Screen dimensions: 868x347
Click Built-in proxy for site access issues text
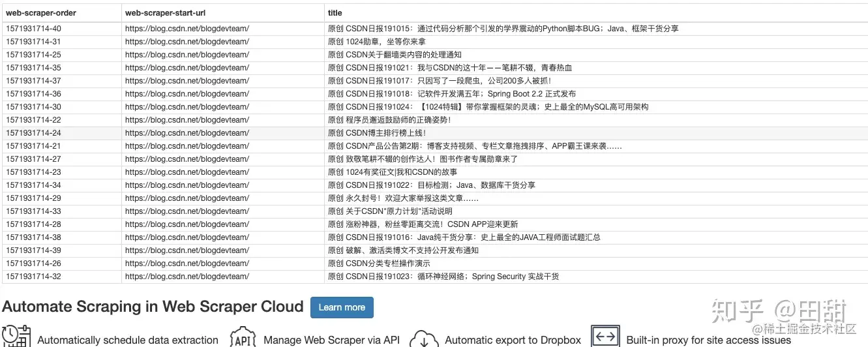tap(708, 340)
